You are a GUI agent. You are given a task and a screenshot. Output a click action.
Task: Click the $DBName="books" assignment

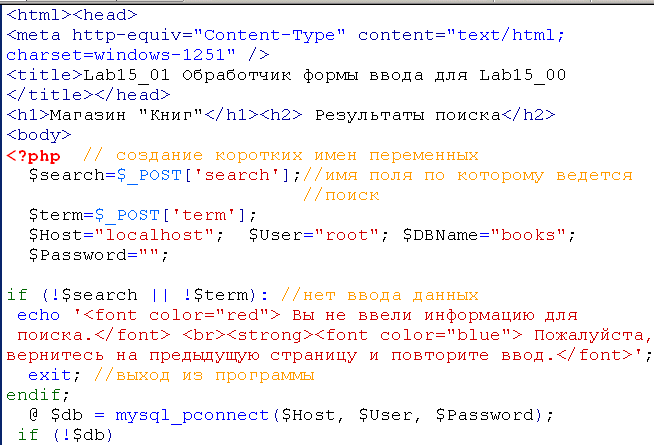489,235
